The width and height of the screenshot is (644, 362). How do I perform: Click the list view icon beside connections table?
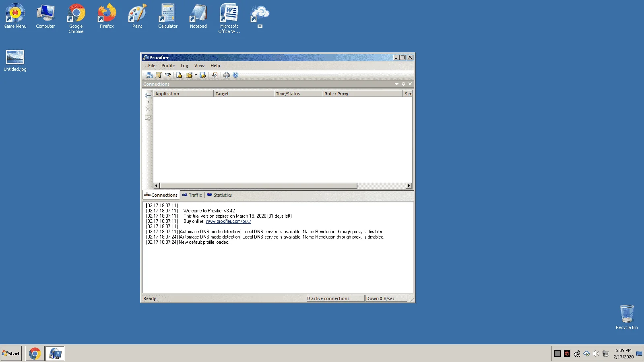point(148,96)
